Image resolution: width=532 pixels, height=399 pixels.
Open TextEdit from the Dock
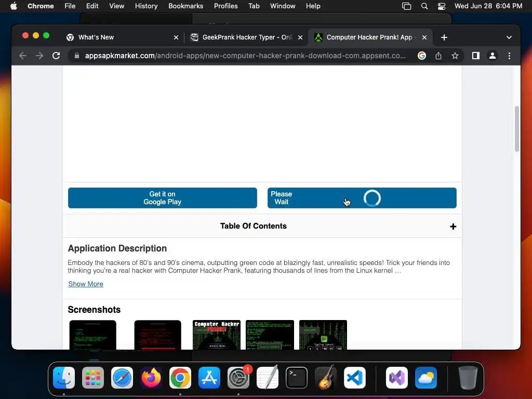pyautogui.click(x=268, y=378)
